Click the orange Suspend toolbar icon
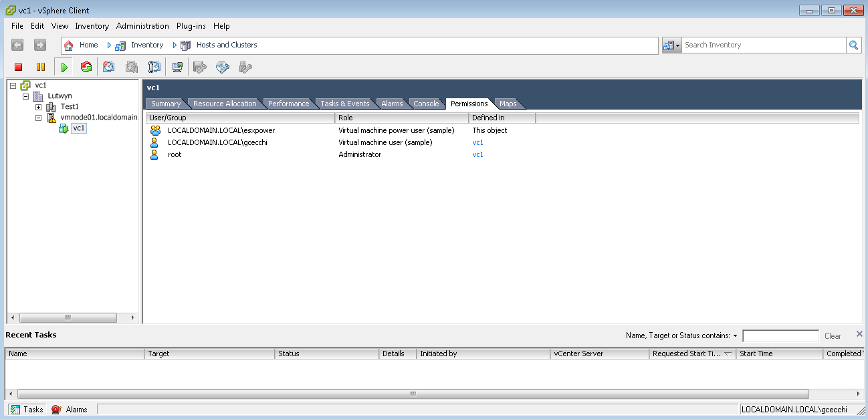868x419 pixels. (41, 67)
